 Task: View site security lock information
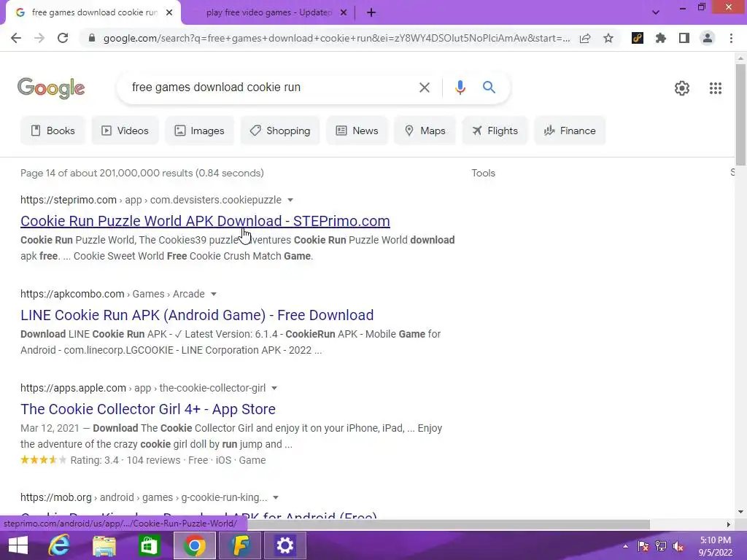click(92, 38)
